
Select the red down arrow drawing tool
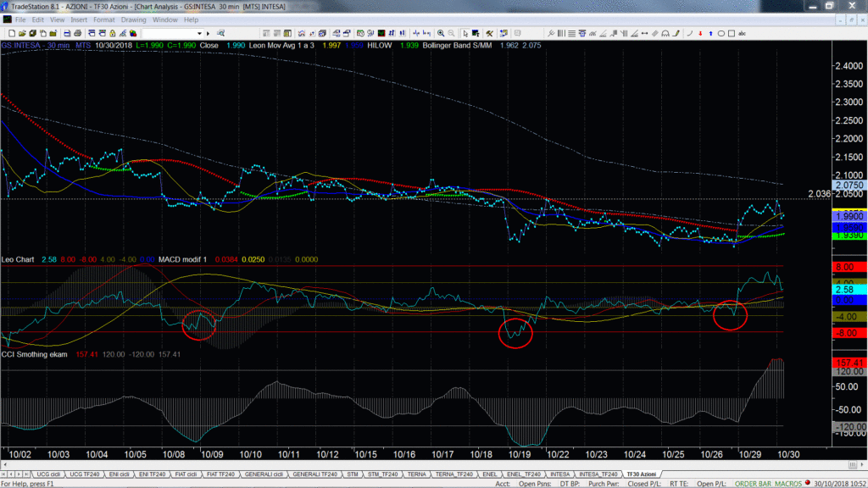coord(700,33)
